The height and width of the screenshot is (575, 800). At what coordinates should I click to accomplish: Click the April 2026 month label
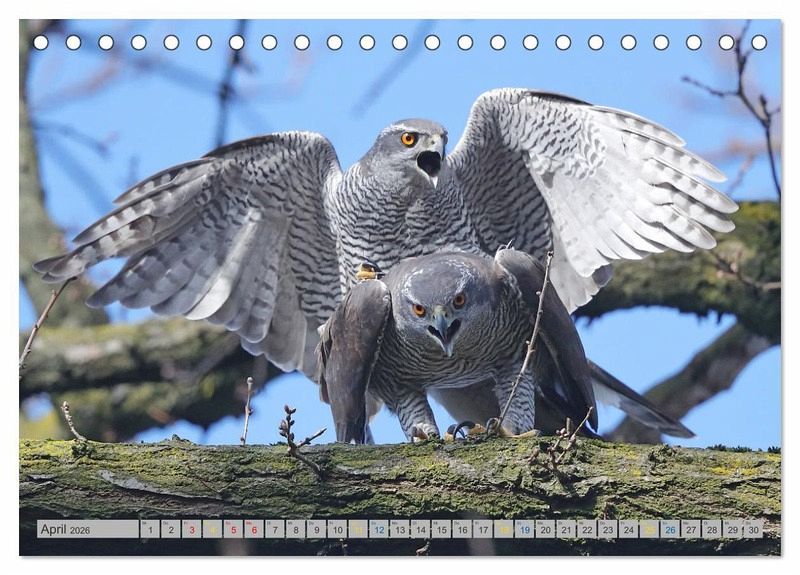(x=88, y=529)
